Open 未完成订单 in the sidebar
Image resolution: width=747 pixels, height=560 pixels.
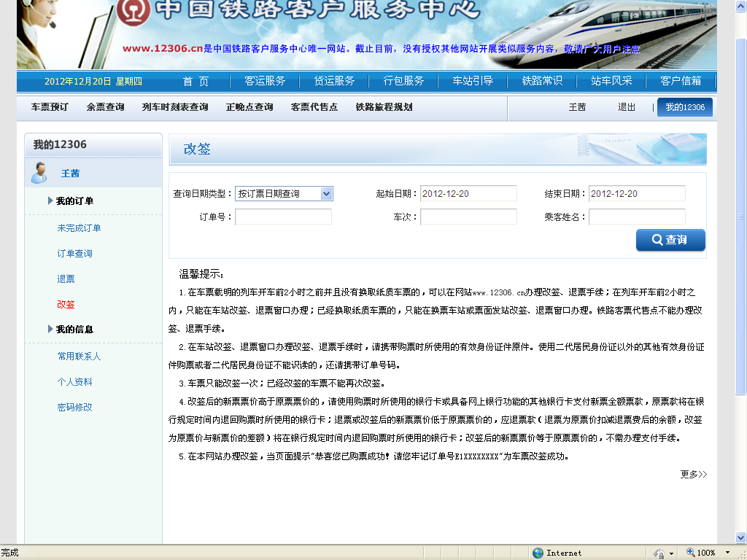click(x=79, y=228)
